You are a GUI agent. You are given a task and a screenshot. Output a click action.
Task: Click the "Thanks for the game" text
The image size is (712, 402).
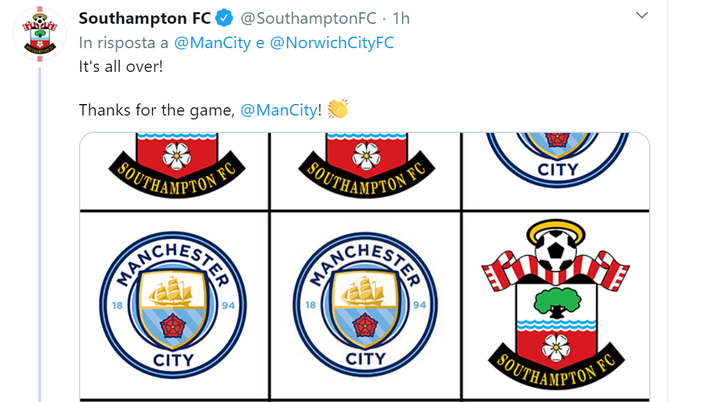click(x=156, y=109)
